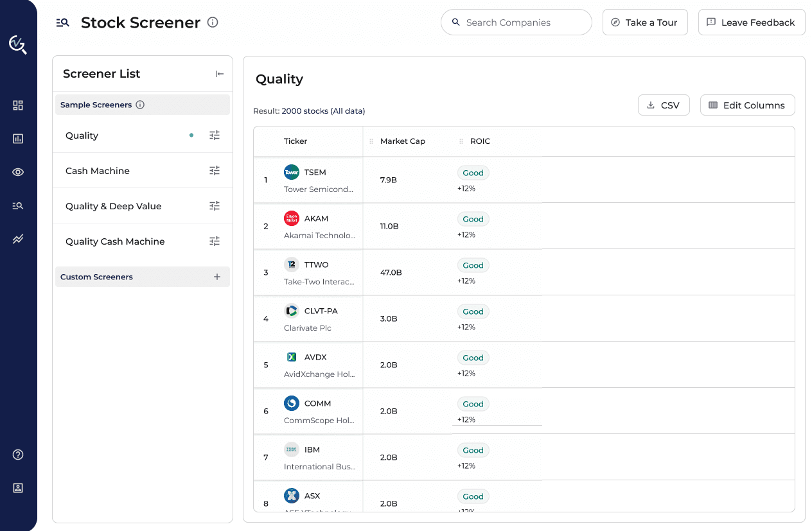Sort by the Market Cap column header
Viewport: 812px width, 531px height.
coord(403,141)
